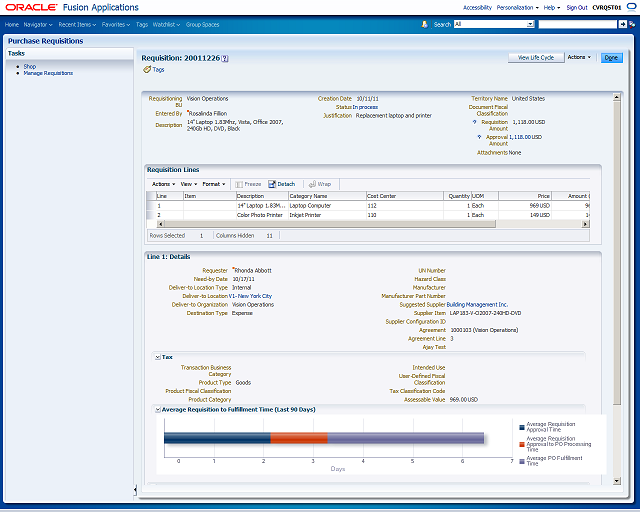Open Group Spaces in the navigation bar
Screen dimensions: 640x512
click(202, 25)
